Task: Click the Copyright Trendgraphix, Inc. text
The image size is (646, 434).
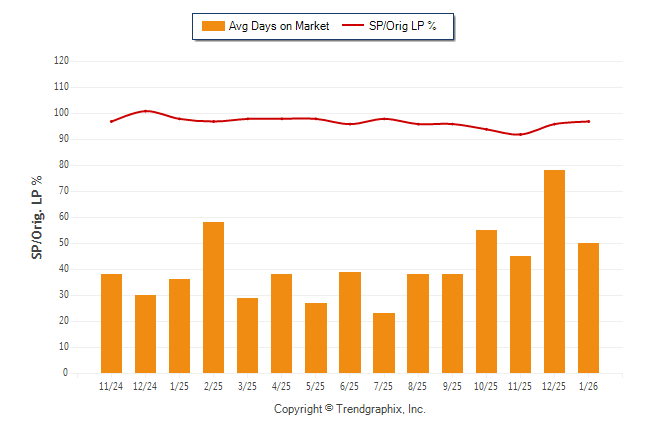Action: [x=350, y=409]
